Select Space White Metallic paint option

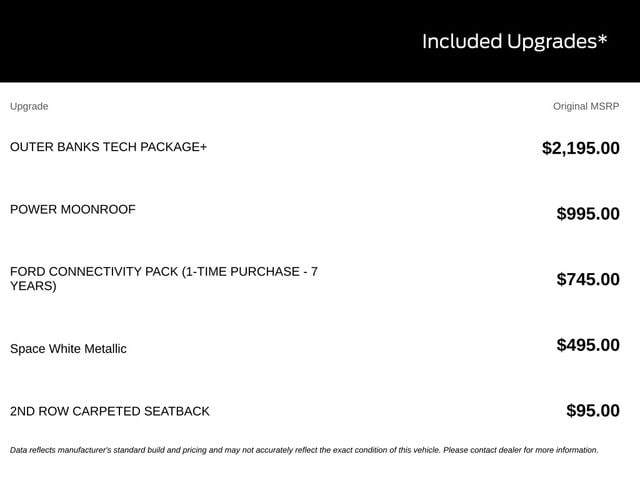(68, 349)
